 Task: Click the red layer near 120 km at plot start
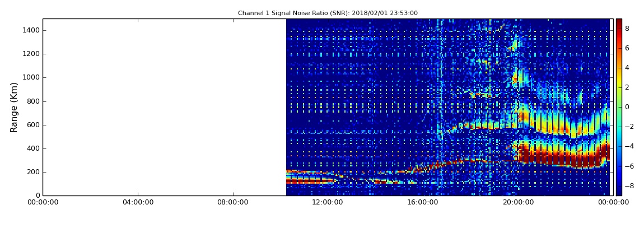310,181
